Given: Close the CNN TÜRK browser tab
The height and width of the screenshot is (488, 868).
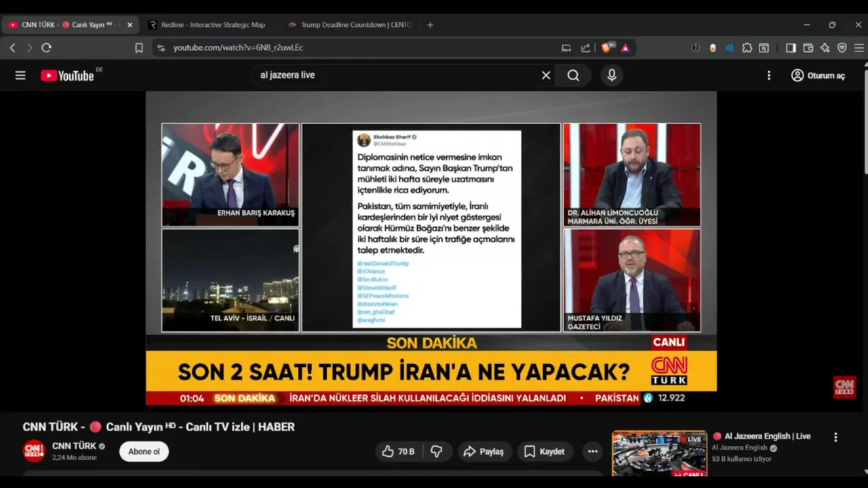Looking at the screenshot, I should [130, 25].
